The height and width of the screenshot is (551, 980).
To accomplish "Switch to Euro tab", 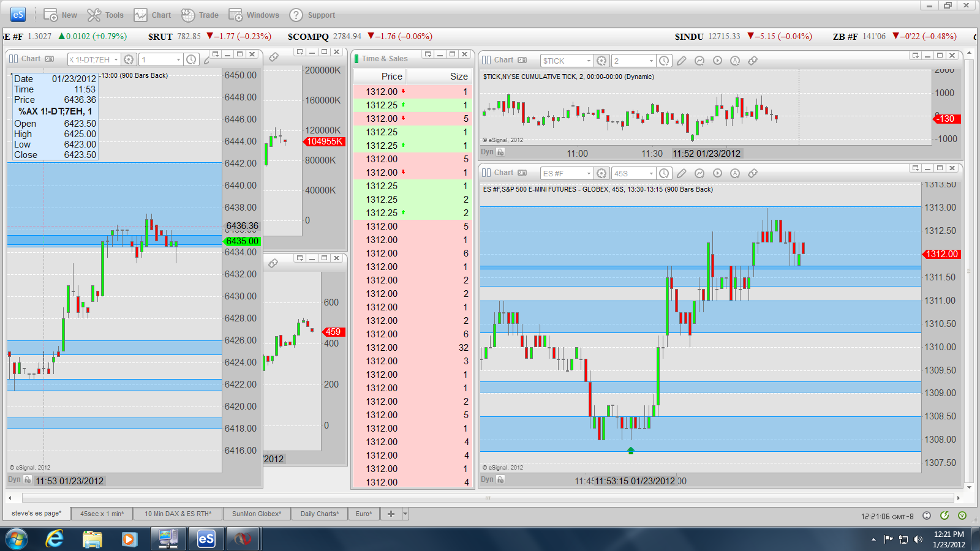I will (364, 514).
